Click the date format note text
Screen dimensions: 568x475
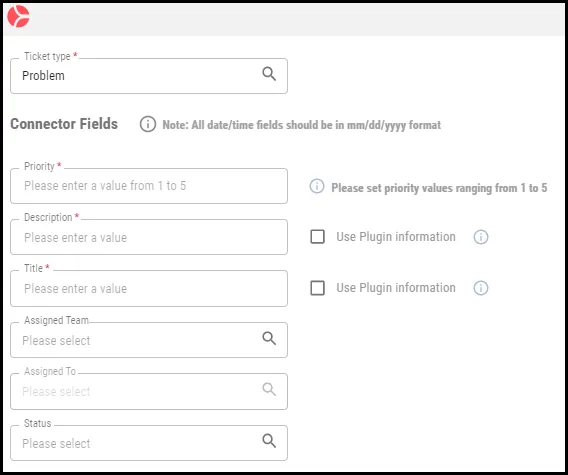click(x=301, y=125)
